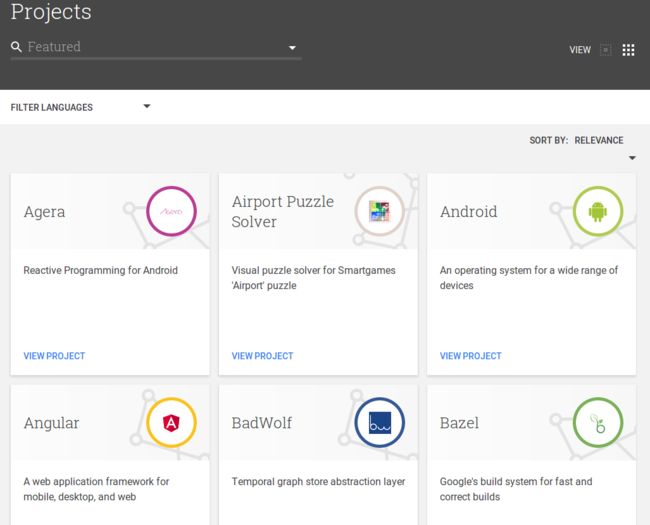Viewport: 650px width, 525px height.
Task: Click 'Google's build system' description
Action: 516,489
